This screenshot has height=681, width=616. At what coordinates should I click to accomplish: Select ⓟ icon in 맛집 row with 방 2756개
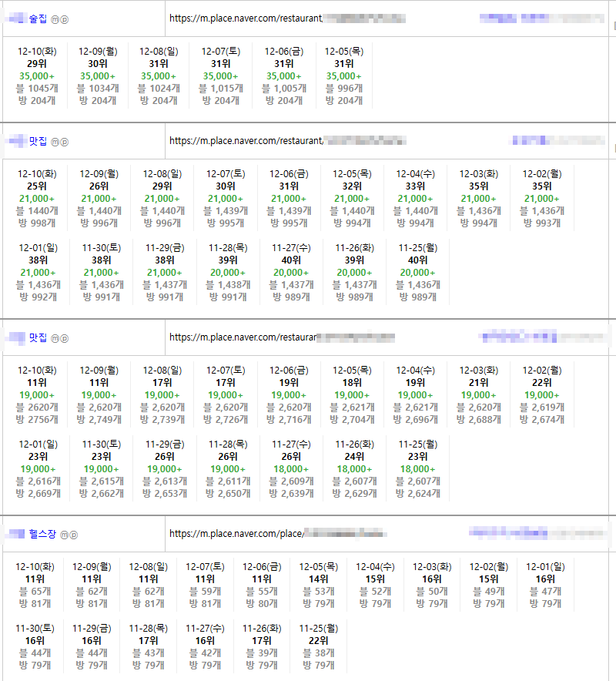tap(64, 338)
